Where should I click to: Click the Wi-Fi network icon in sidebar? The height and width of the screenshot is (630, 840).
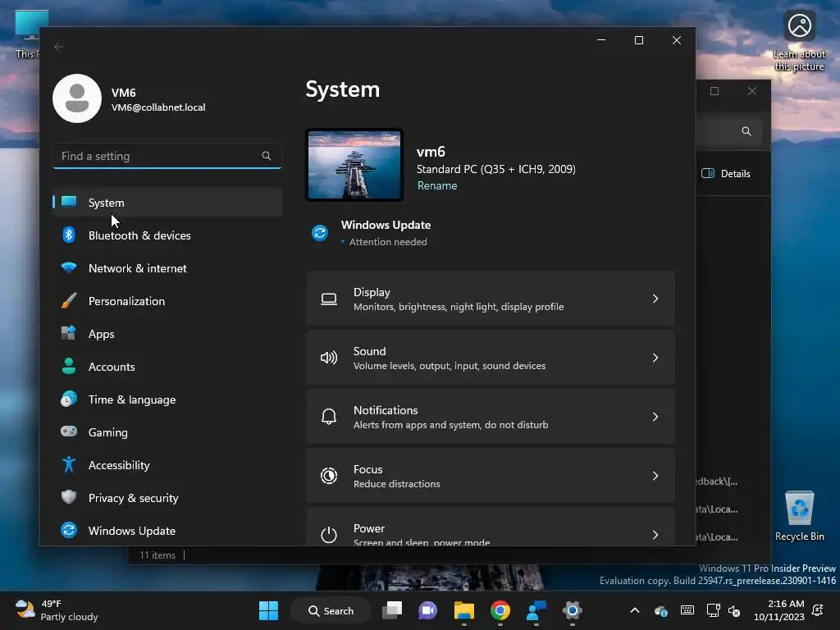click(69, 267)
